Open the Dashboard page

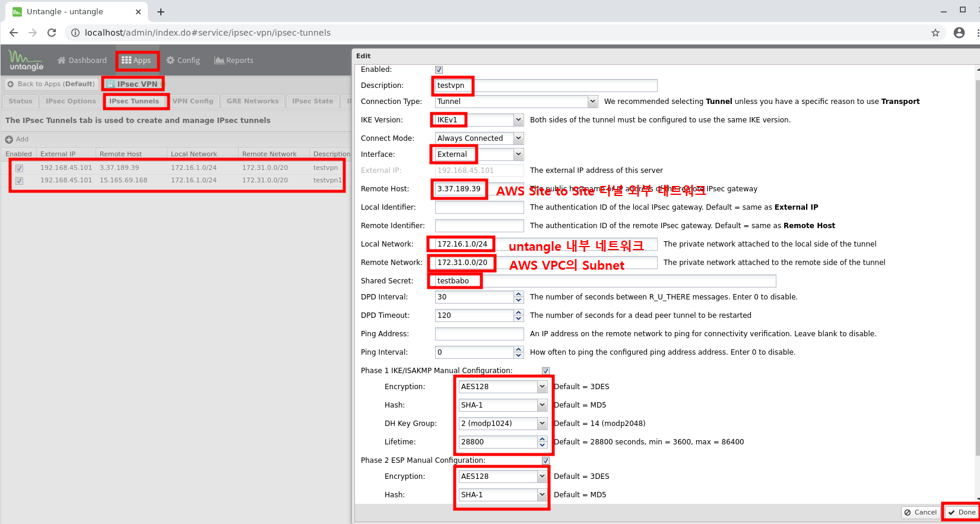pyautogui.click(x=82, y=60)
